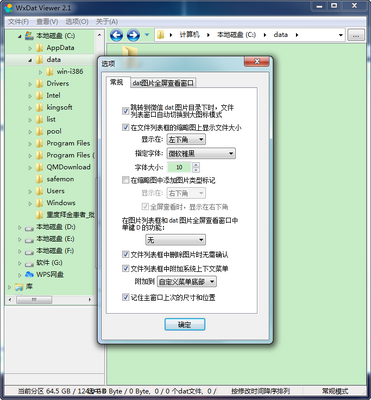The image size is (371, 400).
Task: Close the 选项 dialog
Action: tap(257, 62)
